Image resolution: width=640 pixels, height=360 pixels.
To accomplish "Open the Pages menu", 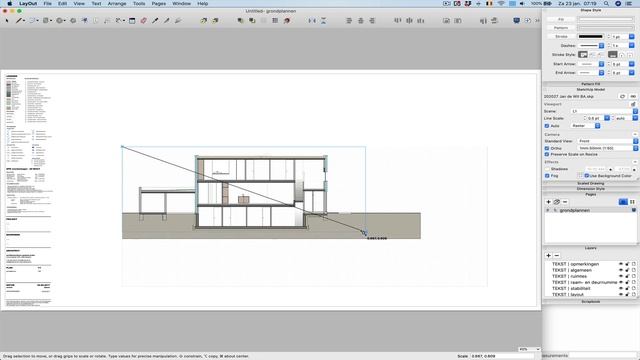I will pos(158,3).
